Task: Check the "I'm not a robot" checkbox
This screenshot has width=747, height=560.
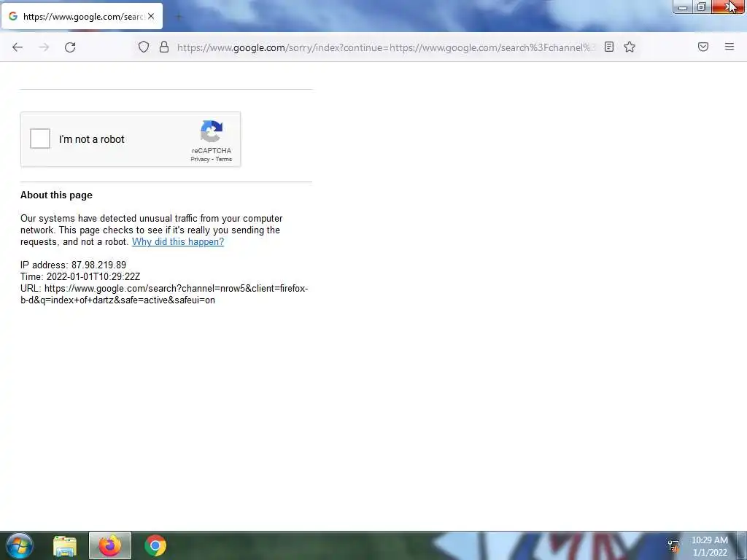Action: pos(40,139)
